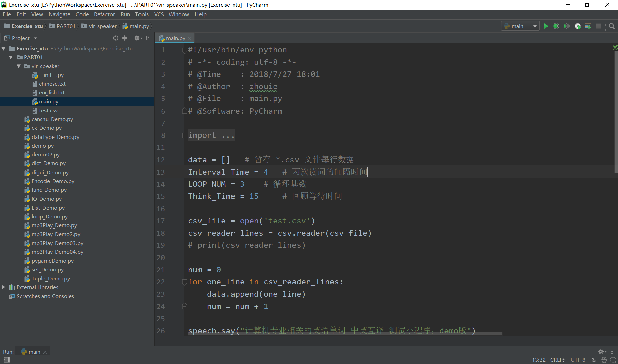The height and width of the screenshot is (364, 618).
Task: Click the UTF-8 encoding in status bar
Action: click(x=578, y=360)
